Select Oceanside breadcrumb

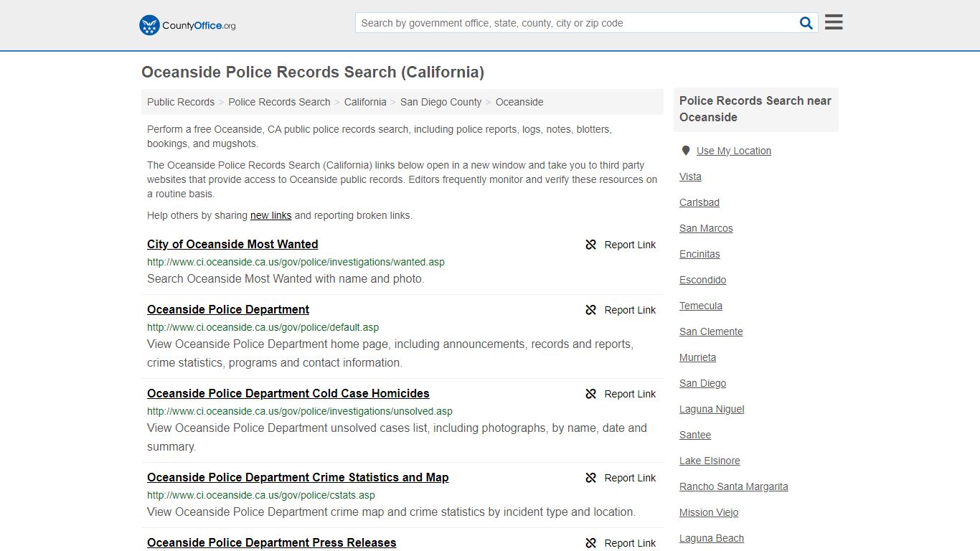click(519, 102)
